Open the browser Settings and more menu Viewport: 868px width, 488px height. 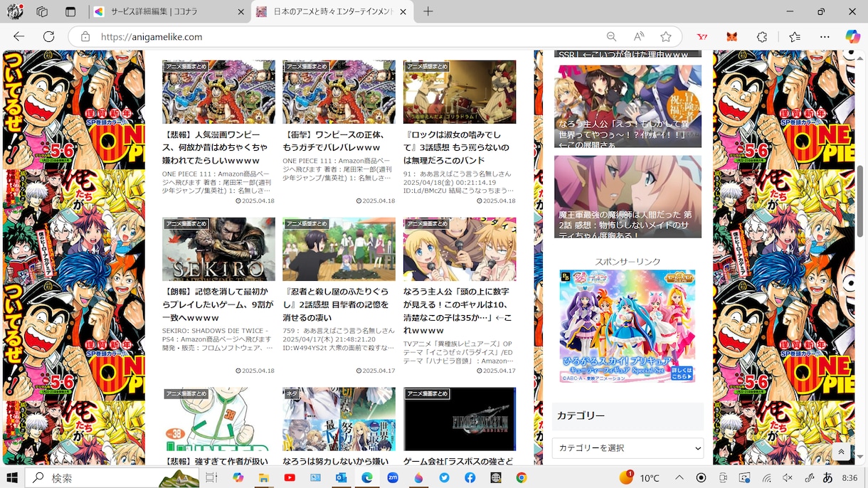coord(825,36)
